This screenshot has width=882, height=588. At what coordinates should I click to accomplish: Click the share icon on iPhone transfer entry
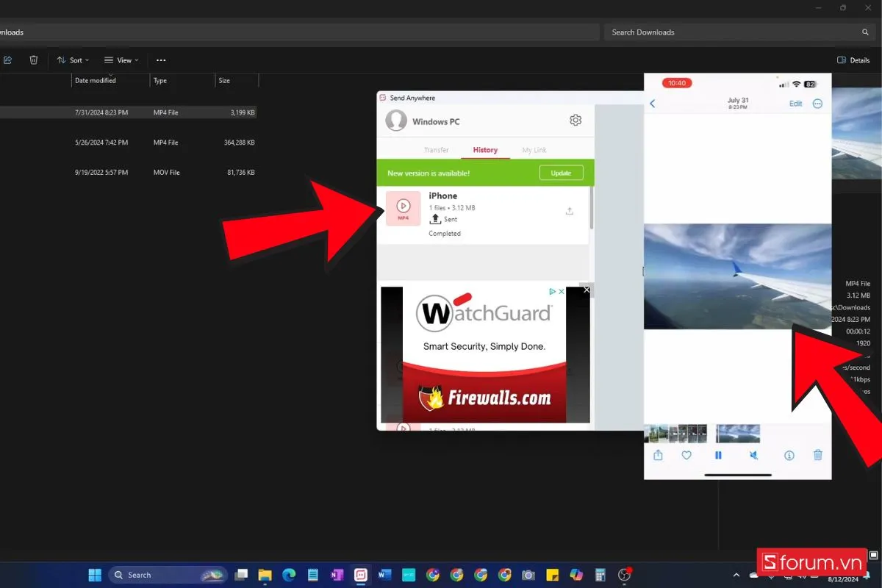[x=569, y=211]
